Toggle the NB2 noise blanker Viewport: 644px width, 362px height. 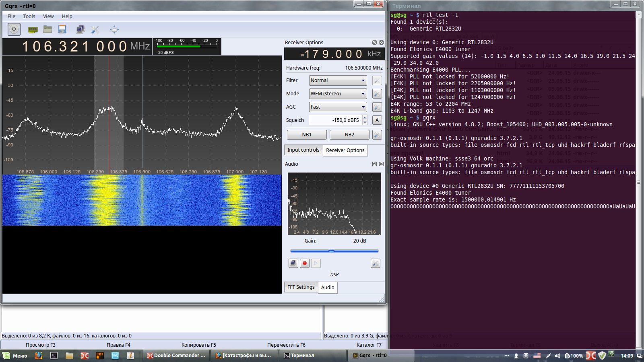(x=349, y=135)
